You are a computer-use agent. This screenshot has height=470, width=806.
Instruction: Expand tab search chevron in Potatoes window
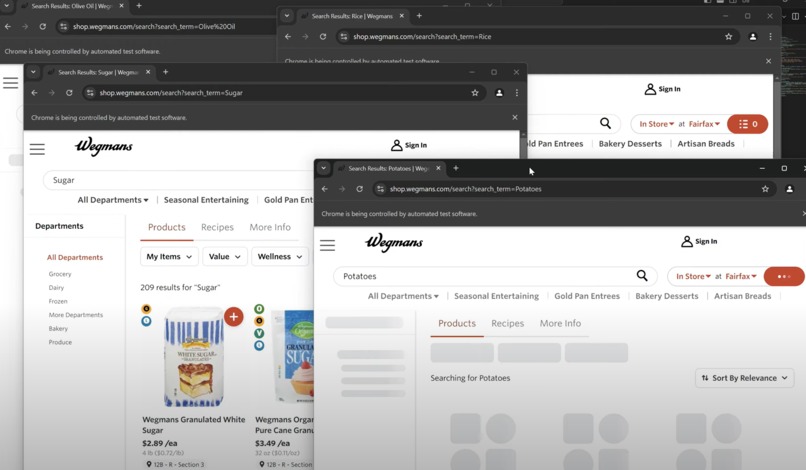pyautogui.click(x=323, y=168)
